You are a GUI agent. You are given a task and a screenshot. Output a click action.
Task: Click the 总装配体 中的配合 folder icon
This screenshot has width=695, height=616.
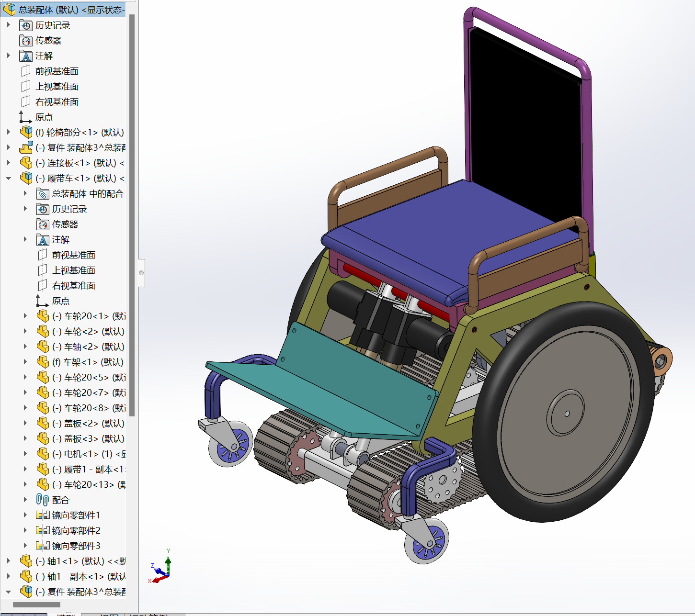point(43,194)
